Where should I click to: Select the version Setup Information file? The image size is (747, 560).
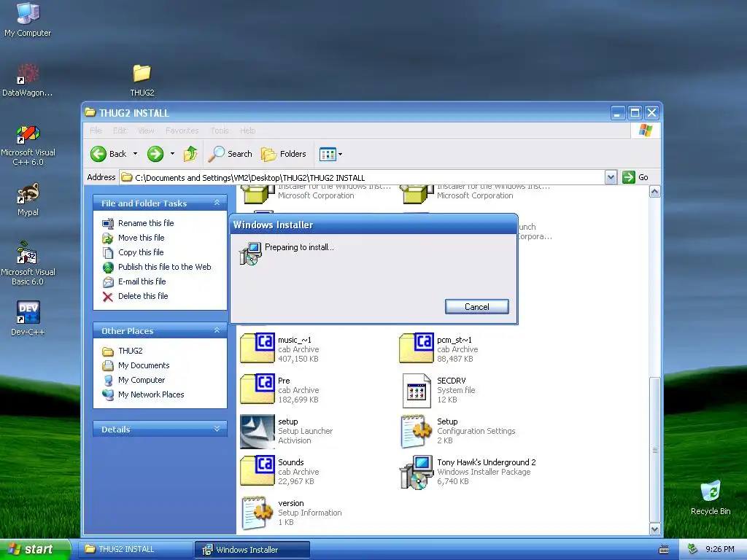click(292, 513)
